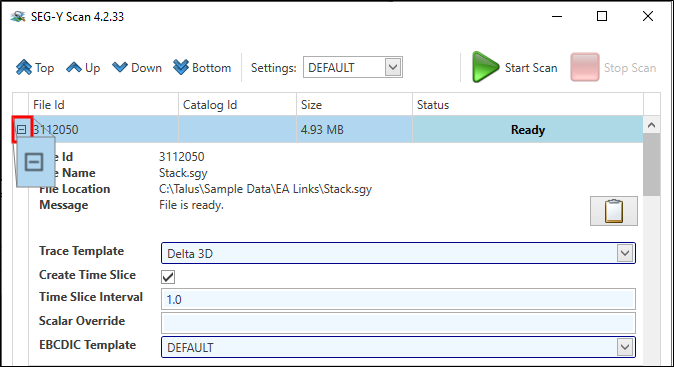Move file to Top of list
The image size is (674, 367).
pos(35,68)
